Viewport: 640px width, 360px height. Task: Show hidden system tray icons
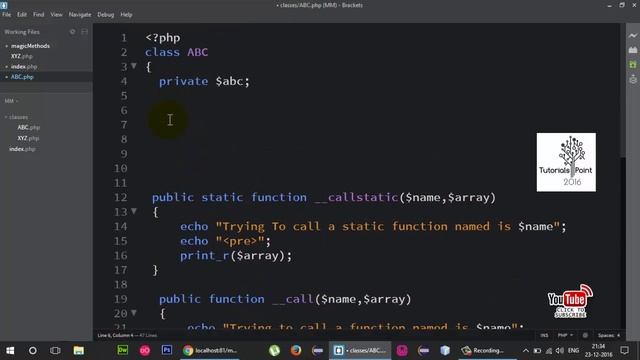tap(526, 350)
